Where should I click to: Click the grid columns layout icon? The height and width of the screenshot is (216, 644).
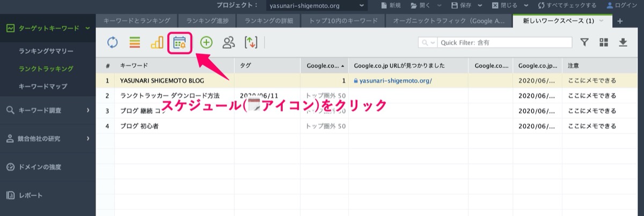tap(604, 42)
